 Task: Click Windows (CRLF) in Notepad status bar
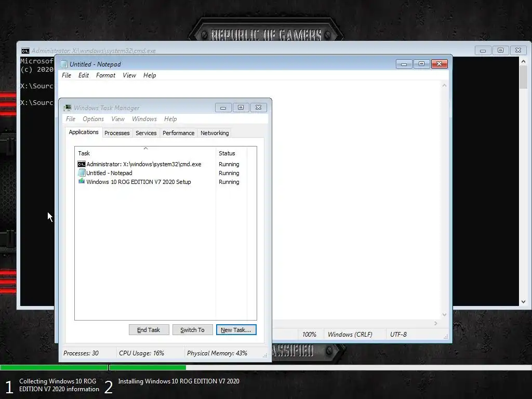tap(350, 335)
